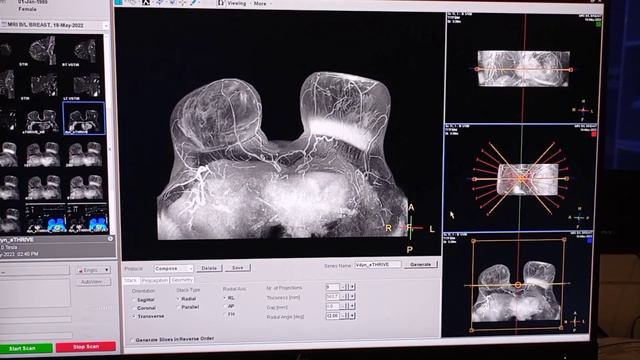This screenshot has height=360, width=640.
Task: Click orientation axes icon in top-right viewport
Action: [584, 110]
